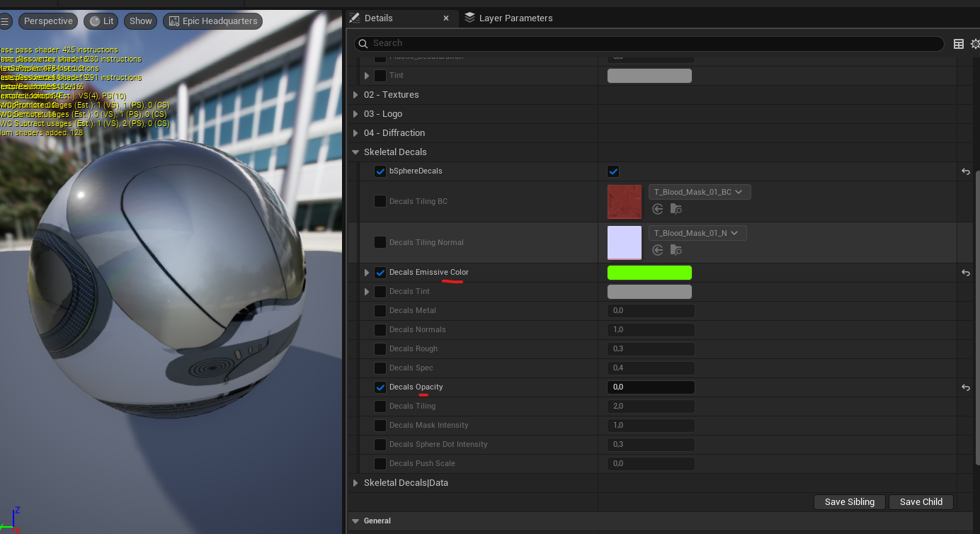Image resolution: width=980 pixels, height=534 pixels.
Task: Expand the 04 - Diffraction category
Action: [355, 133]
